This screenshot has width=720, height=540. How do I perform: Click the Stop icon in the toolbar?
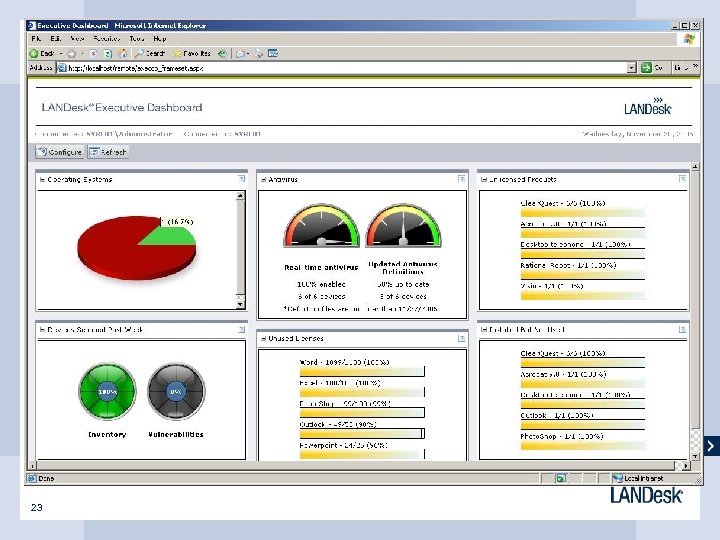(x=93, y=54)
